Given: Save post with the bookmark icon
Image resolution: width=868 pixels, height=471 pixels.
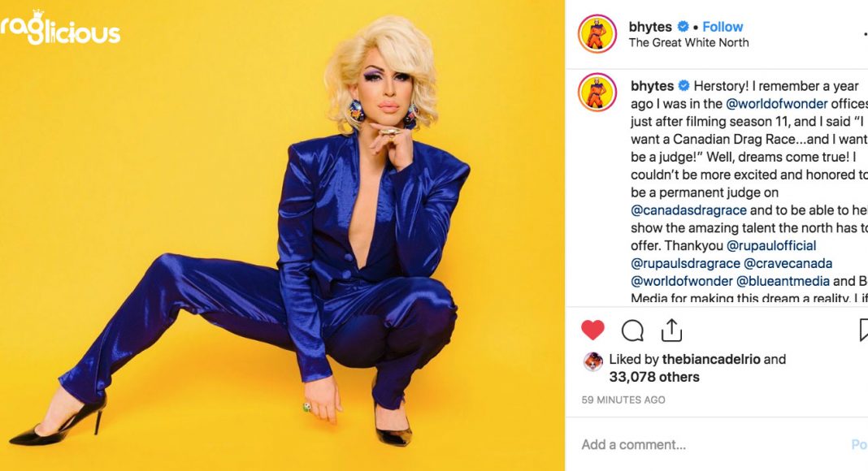Looking at the screenshot, I should [864, 330].
